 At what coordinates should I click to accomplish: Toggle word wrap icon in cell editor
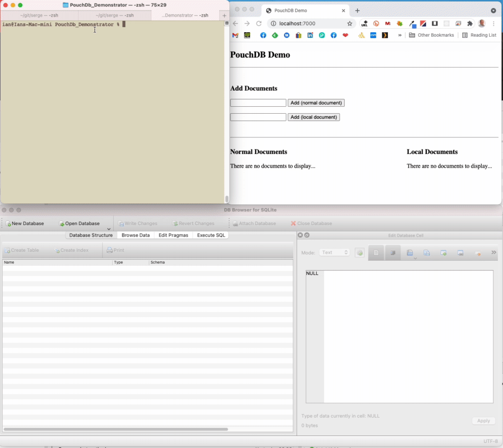(x=393, y=253)
